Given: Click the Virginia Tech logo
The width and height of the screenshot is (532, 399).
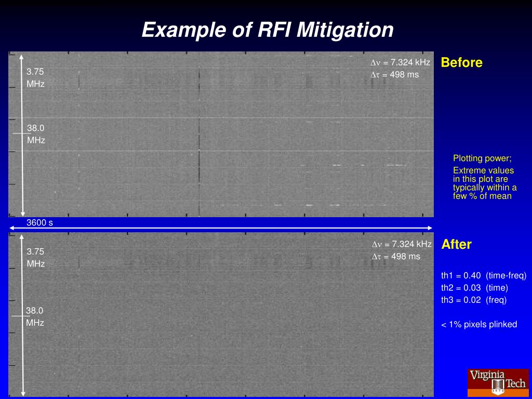Looking at the screenshot, I should tap(498, 383).
